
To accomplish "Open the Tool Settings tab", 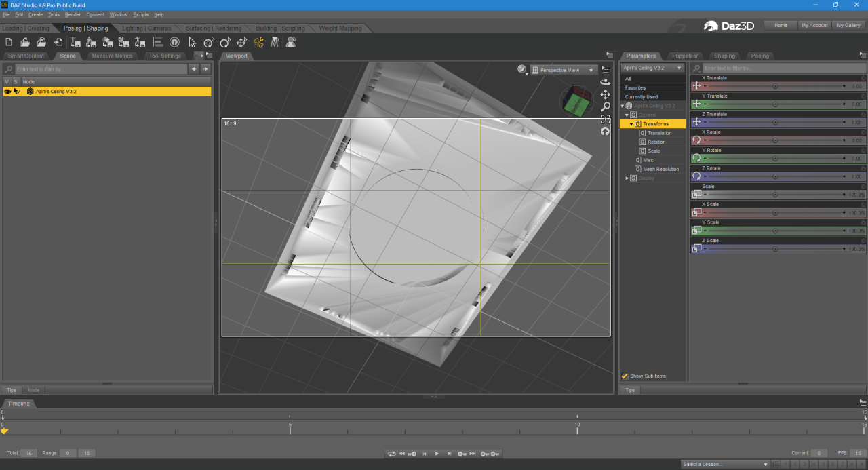I will (x=165, y=56).
